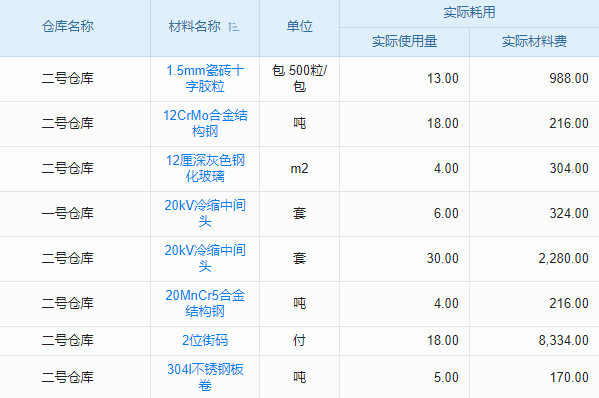Select the 324.00 material cost
This screenshot has height=398, width=599.
[569, 213]
